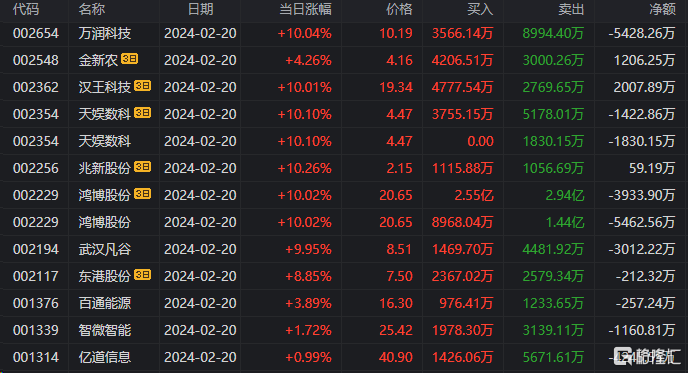The height and width of the screenshot is (373, 688).
Task: Click the 格隆汇 watermark logo
Action: [x=647, y=356]
